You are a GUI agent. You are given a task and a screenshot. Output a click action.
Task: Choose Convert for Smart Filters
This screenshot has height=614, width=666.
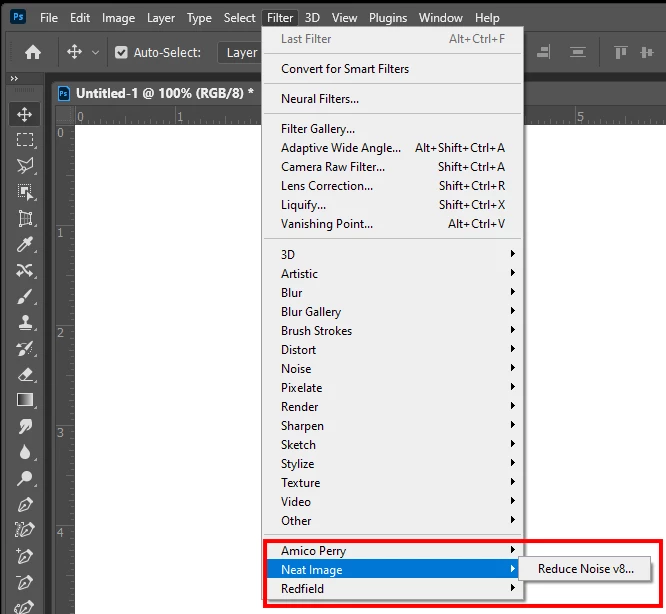tap(392, 69)
